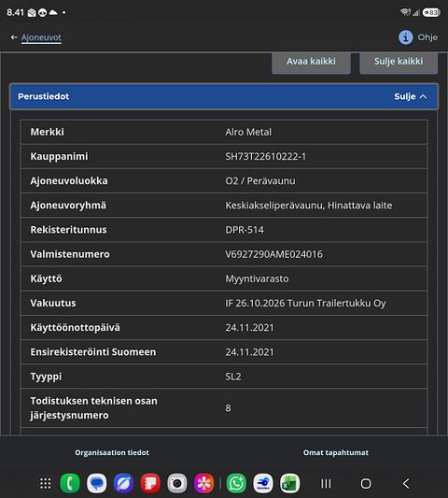The image size is (448, 498).
Task: Tap the recent apps navigation button
Action: click(x=326, y=484)
